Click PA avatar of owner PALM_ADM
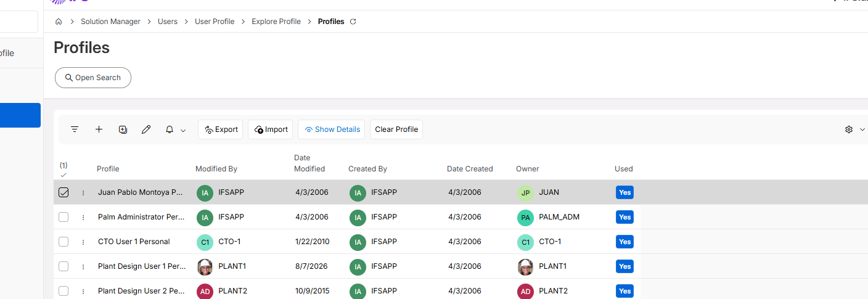The width and height of the screenshot is (868, 299). [525, 217]
